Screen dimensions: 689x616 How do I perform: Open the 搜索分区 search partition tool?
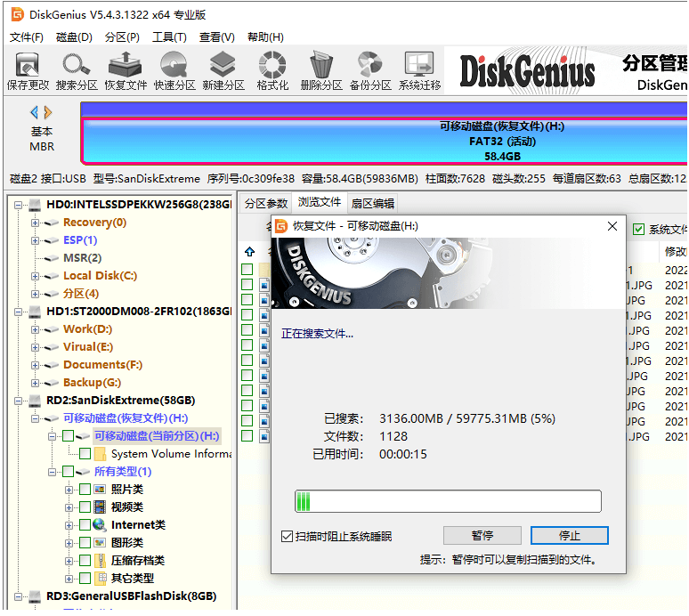[77, 70]
